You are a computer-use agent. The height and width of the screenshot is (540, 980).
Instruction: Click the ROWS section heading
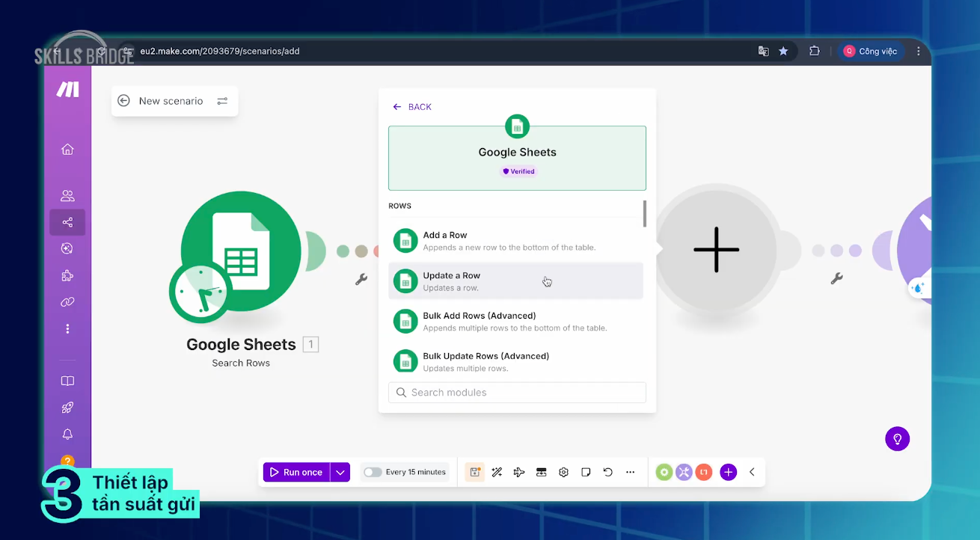pyautogui.click(x=399, y=206)
